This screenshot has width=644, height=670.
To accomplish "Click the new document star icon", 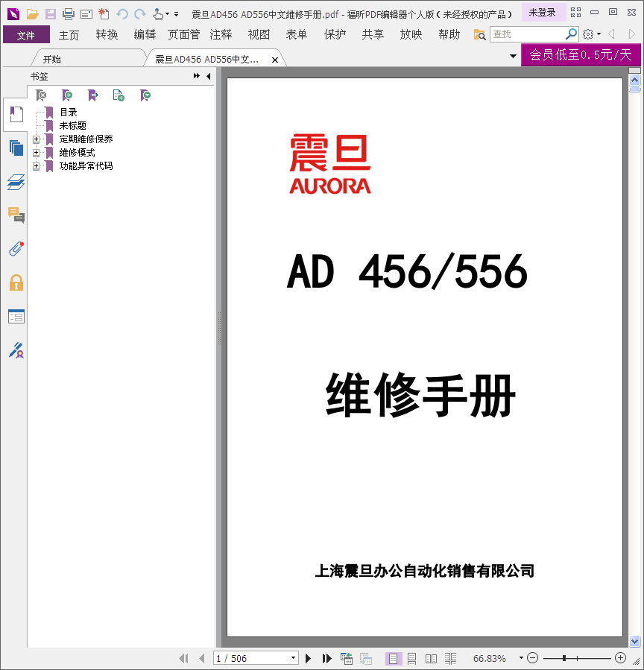I will tap(104, 14).
